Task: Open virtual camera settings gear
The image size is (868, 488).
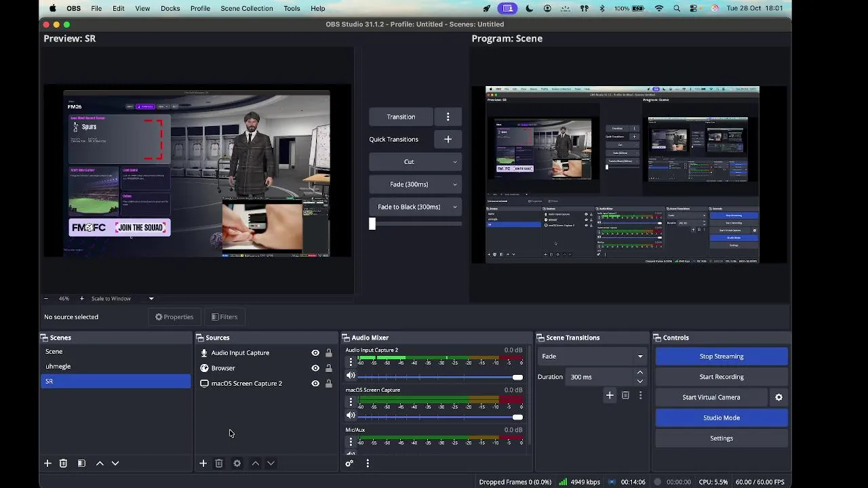Action: click(x=778, y=397)
